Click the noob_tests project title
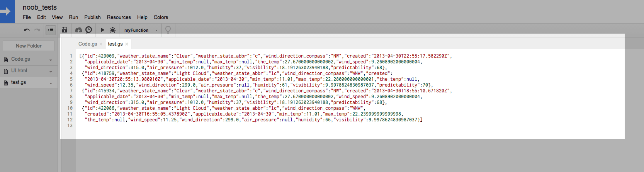 (x=40, y=7)
